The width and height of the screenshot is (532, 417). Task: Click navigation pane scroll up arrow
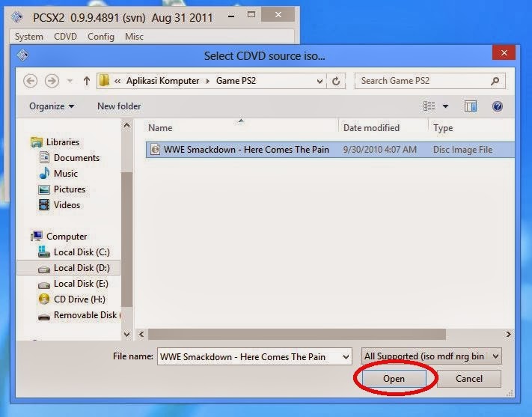tap(127, 126)
